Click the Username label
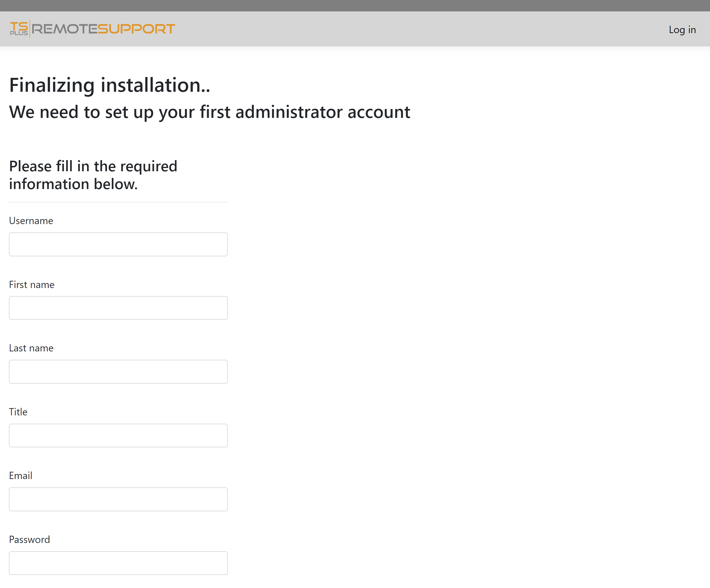The height and width of the screenshot is (588, 710). [31, 220]
